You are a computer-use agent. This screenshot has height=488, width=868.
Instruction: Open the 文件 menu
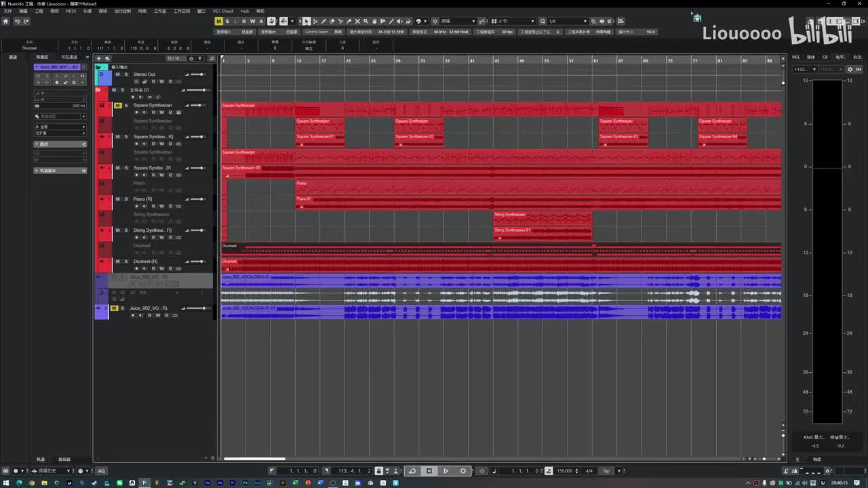click(x=7, y=12)
